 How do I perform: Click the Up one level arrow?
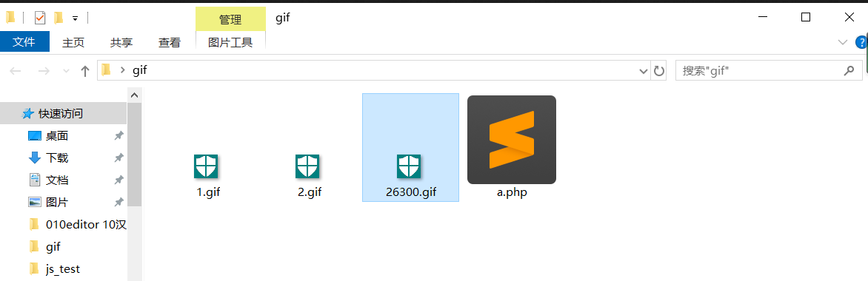pyautogui.click(x=84, y=71)
